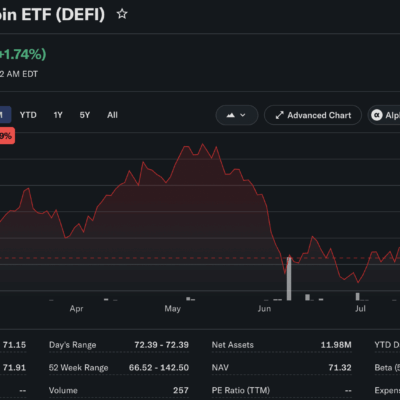Click the NAV label
The image size is (400, 400).
[220, 367]
